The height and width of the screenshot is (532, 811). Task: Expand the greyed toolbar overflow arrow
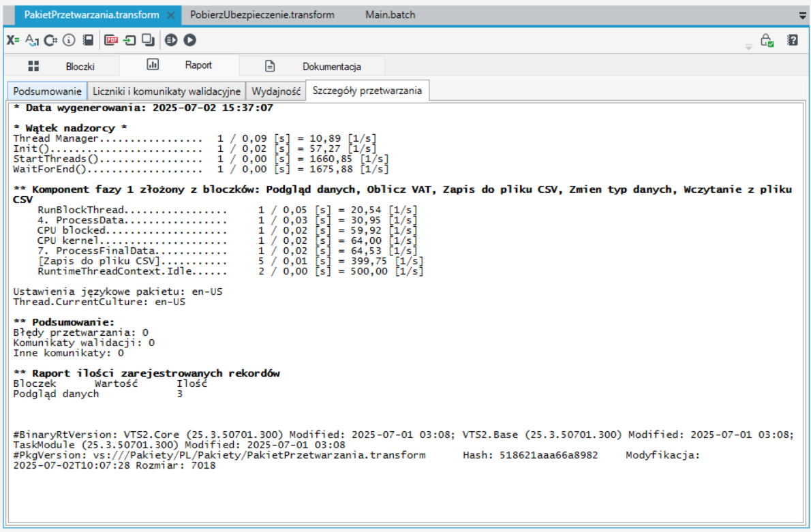[x=748, y=47]
